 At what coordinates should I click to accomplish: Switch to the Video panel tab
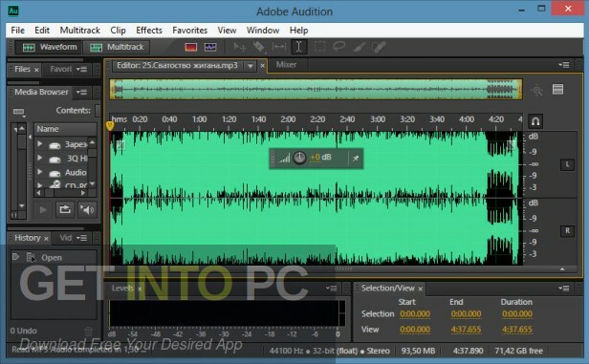[65, 238]
